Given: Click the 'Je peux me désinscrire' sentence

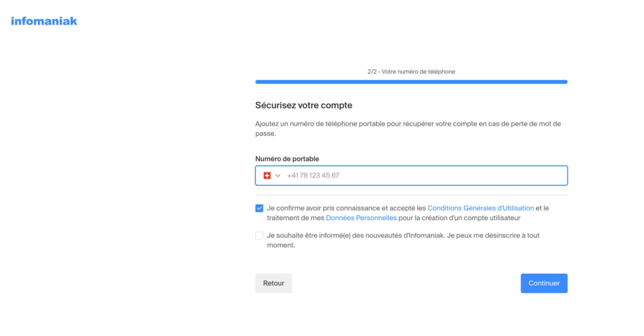Looking at the screenshot, I should click(478, 236).
